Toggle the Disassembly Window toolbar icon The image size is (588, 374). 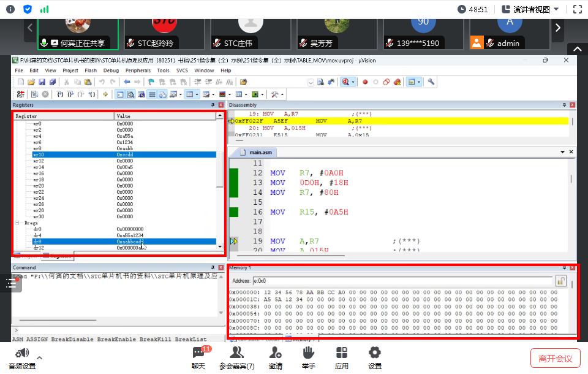130,94
